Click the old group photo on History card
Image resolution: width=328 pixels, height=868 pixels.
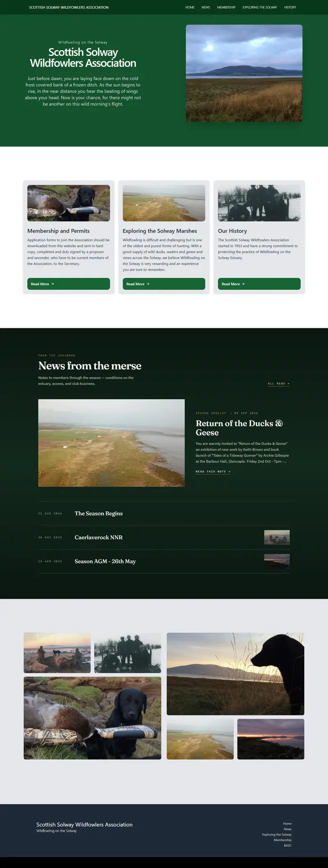point(259,203)
